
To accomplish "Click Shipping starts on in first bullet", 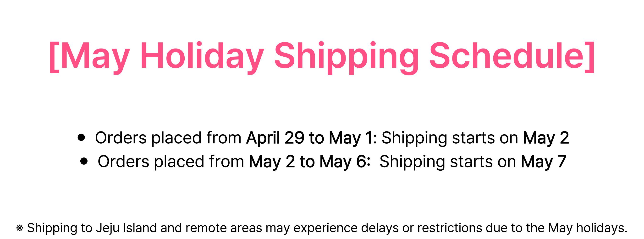I will click(450, 138).
